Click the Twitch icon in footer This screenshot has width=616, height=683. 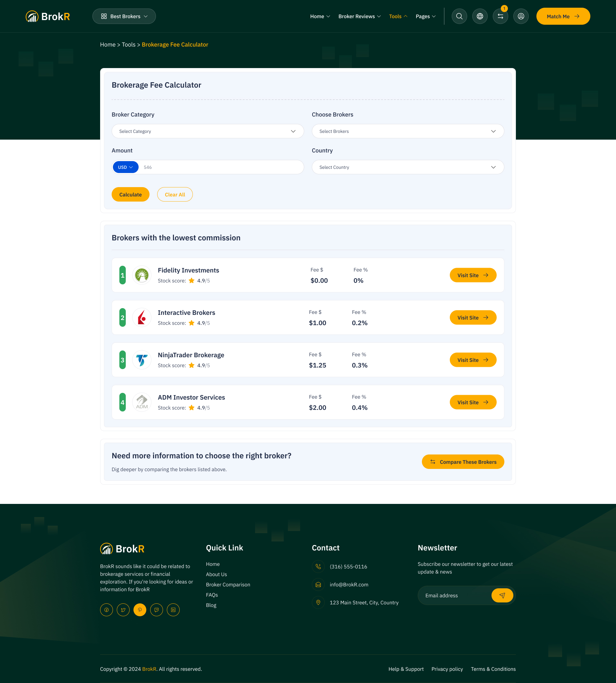156,610
